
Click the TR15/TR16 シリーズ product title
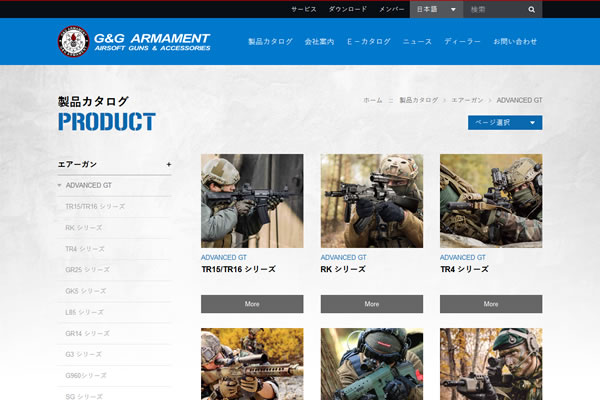tap(238, 269)
